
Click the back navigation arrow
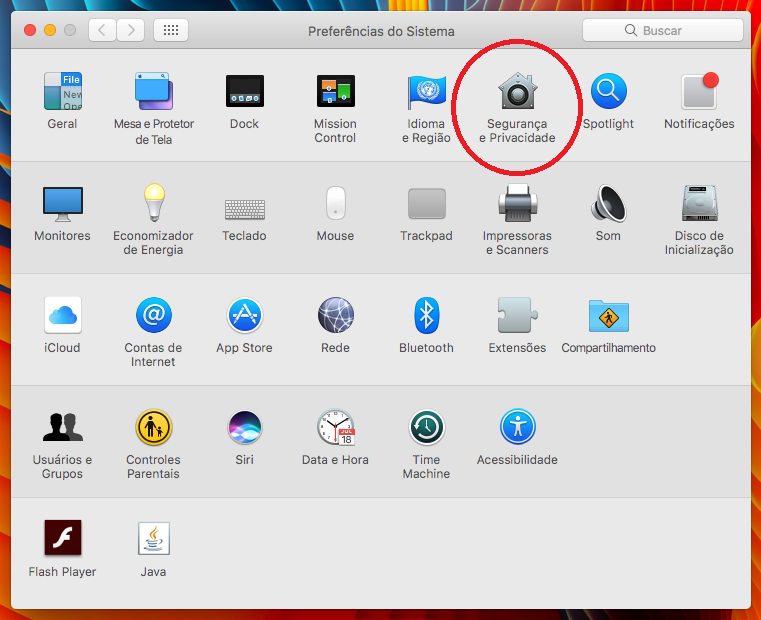click(102, 30)
